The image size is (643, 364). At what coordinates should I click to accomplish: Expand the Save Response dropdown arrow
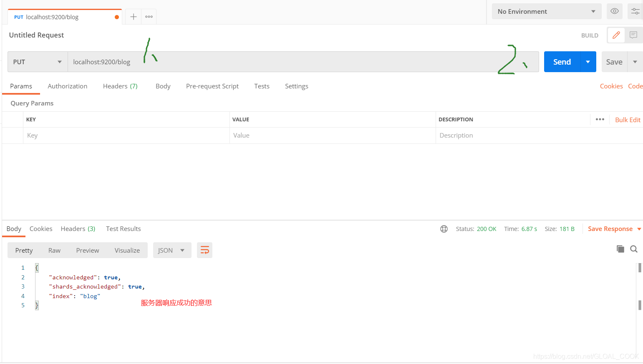(639, 229)
